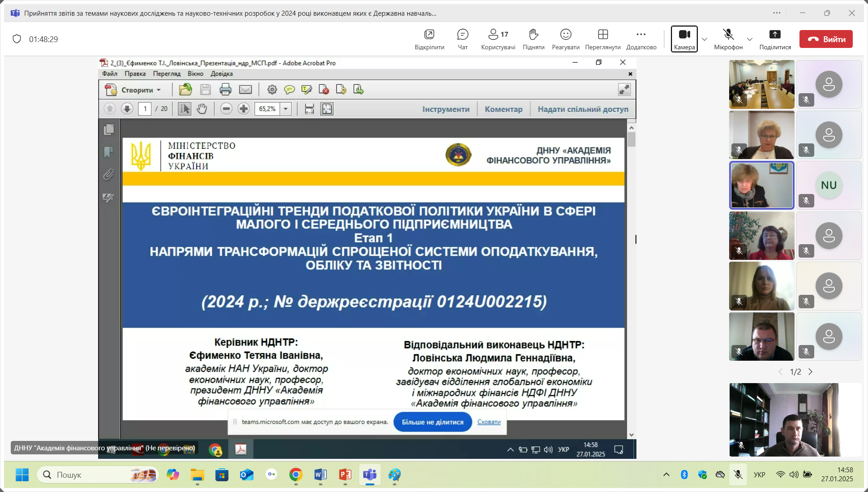This screenshot has width=868, height=492.
Task: Click the 65,2% zoom field
Action: pos(267,109)
